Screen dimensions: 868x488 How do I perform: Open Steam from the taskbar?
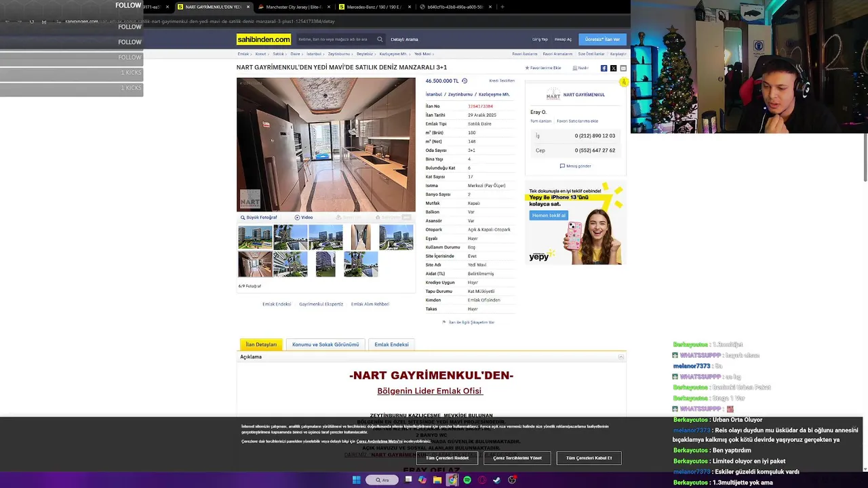pyautogui.click(x=497, y=480)
